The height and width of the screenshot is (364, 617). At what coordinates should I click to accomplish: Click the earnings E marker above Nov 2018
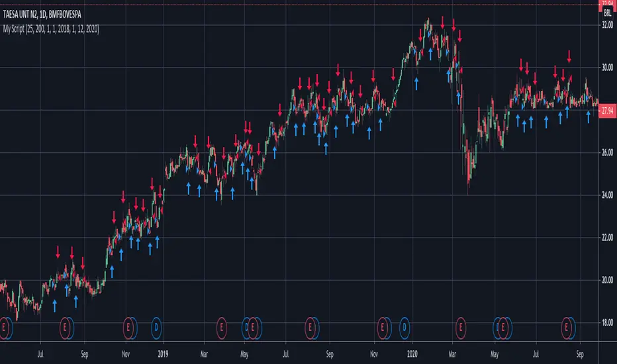(128, 328)
